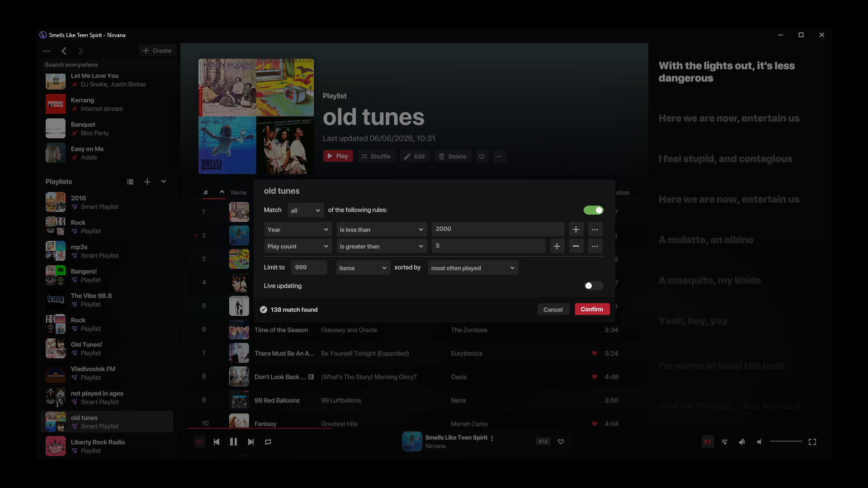The width and height of the screenshot is (868, 488).
Task: Sort by the # column header
Action: [x=206, y=192]
